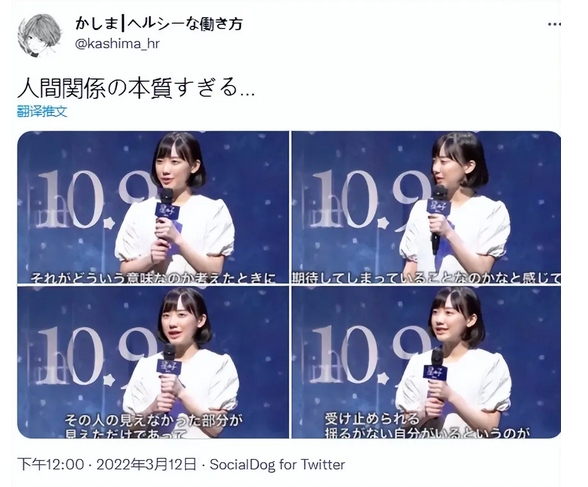Open the SocialDog for Twitter source link
588x487 pixels.
277,465
